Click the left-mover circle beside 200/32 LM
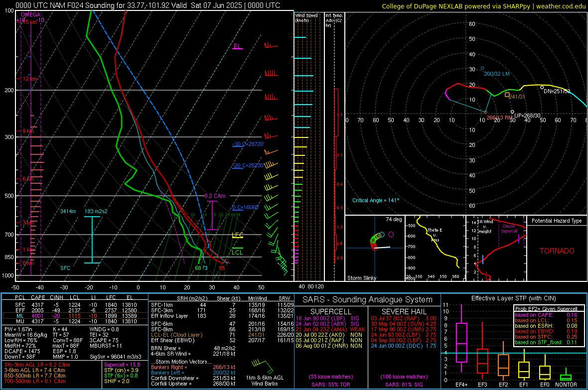This screenshot has width=588, height=390. coord(482,69)
